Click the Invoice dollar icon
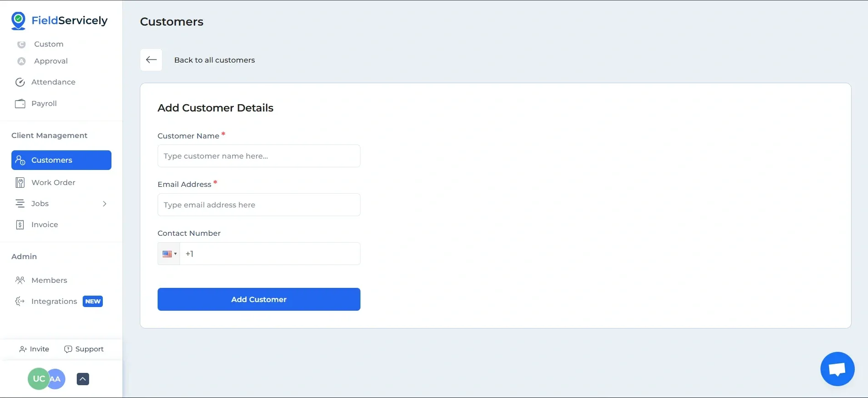Viewport: 868px width, 398px height. (20, 225)
